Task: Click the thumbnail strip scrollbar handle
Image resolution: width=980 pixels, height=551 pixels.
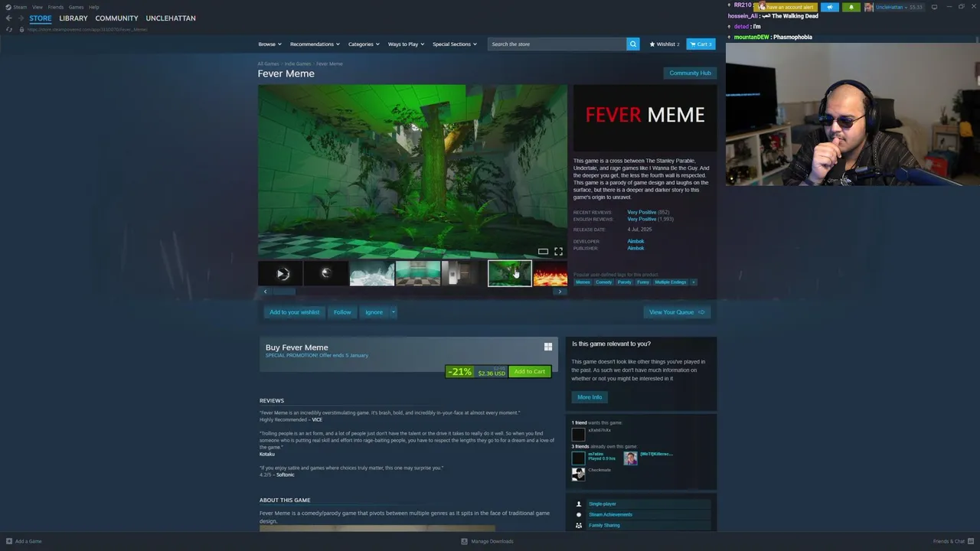Action: point(284,292)
